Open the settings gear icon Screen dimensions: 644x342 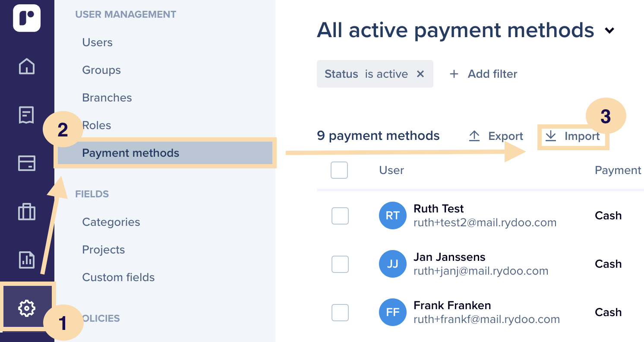click(x=27, y=308)
